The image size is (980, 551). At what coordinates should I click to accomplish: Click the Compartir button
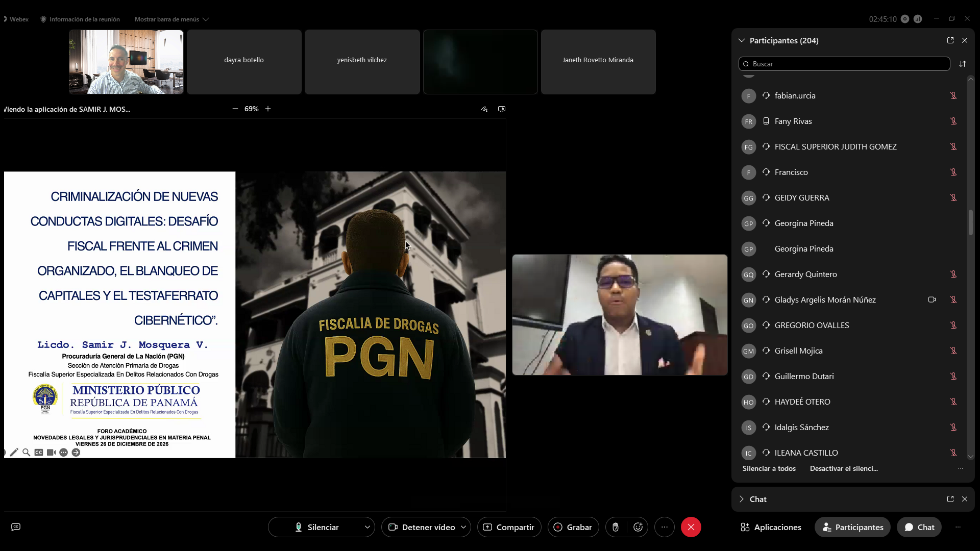(x=509, y=527)
